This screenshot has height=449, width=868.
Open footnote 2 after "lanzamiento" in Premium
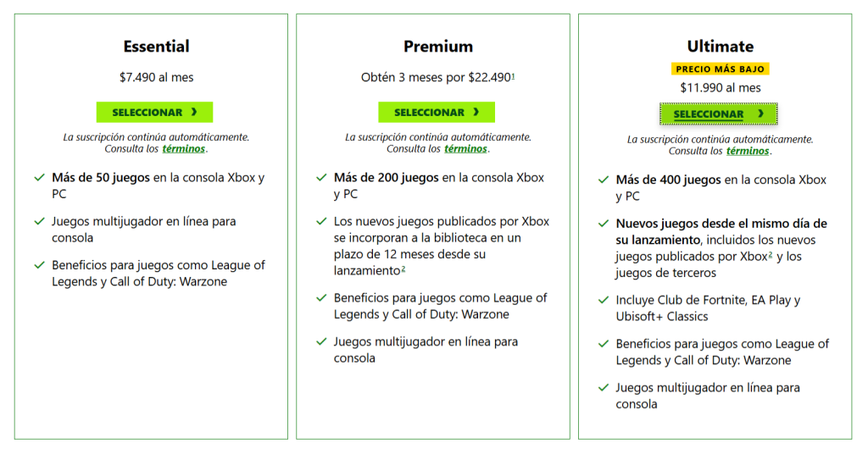coord(403,269)
